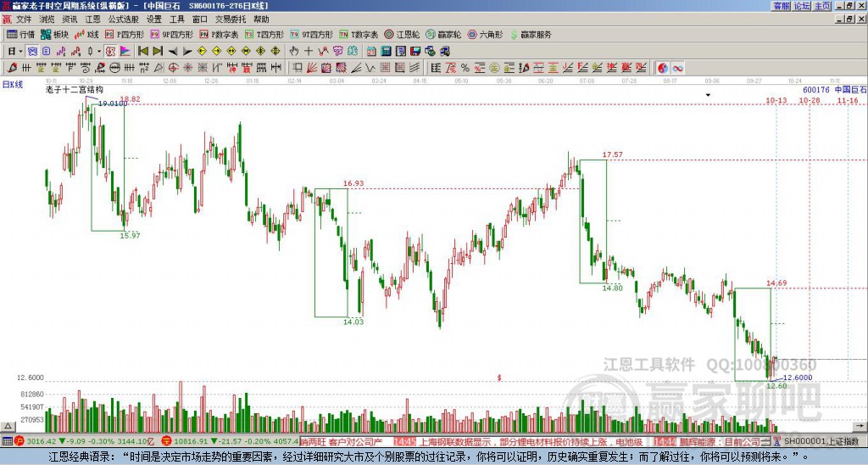Click the 老子十二宫结构 label

tap(75, 90)
